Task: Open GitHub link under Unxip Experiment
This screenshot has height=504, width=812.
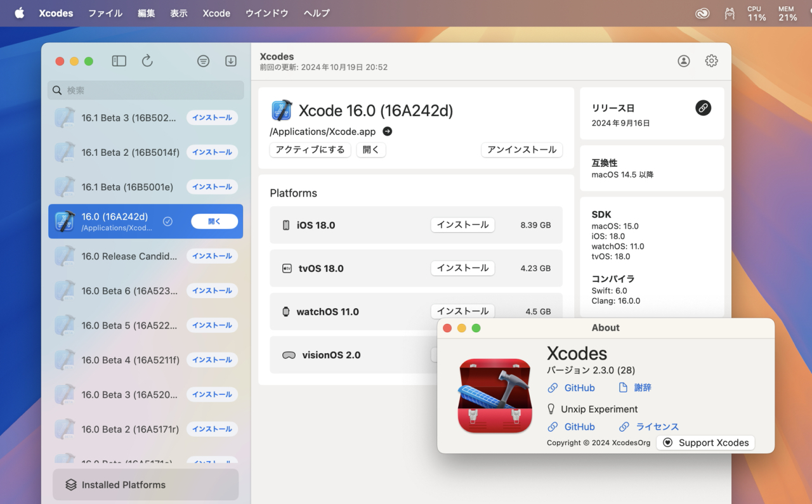Action: (572, 427)
